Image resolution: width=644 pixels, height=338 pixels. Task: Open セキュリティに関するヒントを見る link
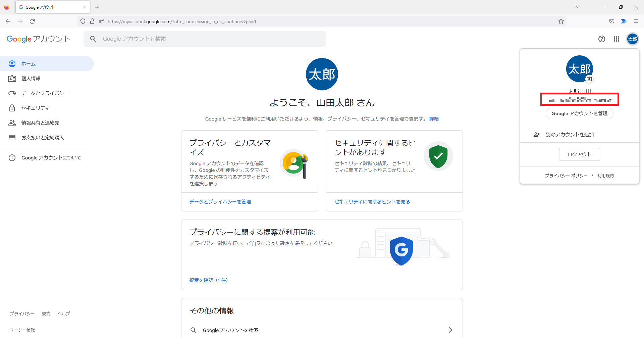tap(372, 202)
